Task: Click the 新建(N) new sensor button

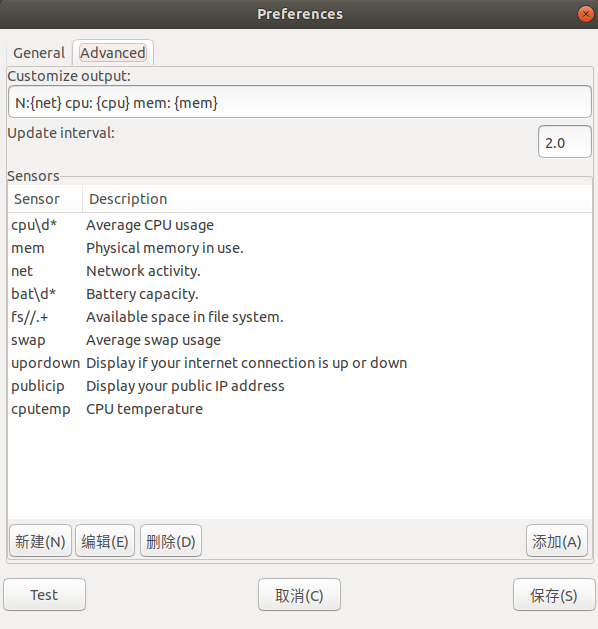Action: pyautogui.click(x=40, y=541)
